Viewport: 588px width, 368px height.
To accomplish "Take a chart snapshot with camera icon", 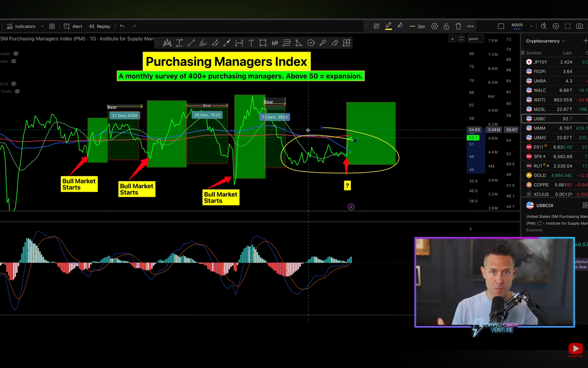I will coord(579,26).
